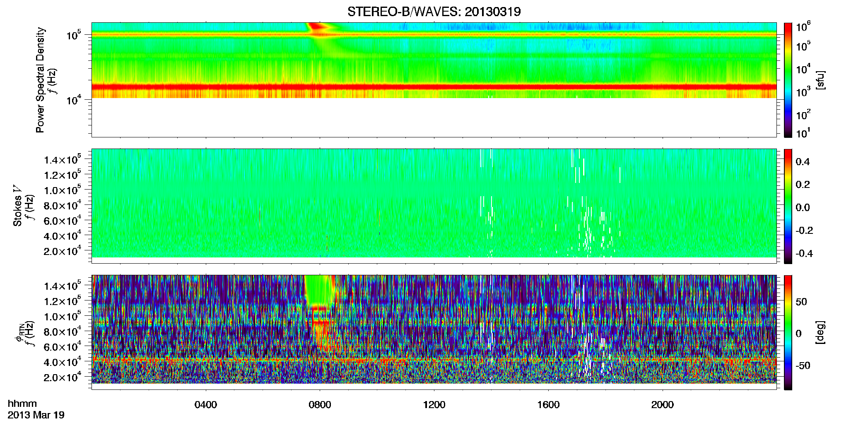Click the 10^6 tick on sfu color bar
The image size is (868, 447).
pyautogui.click(x=803, y=27)
